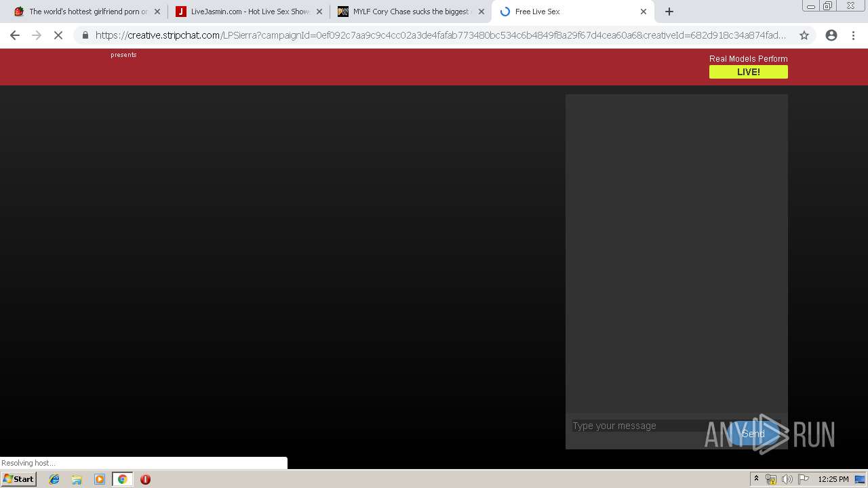
Task: Open the Chrome profile avatar menu
Action: (831, 35)
